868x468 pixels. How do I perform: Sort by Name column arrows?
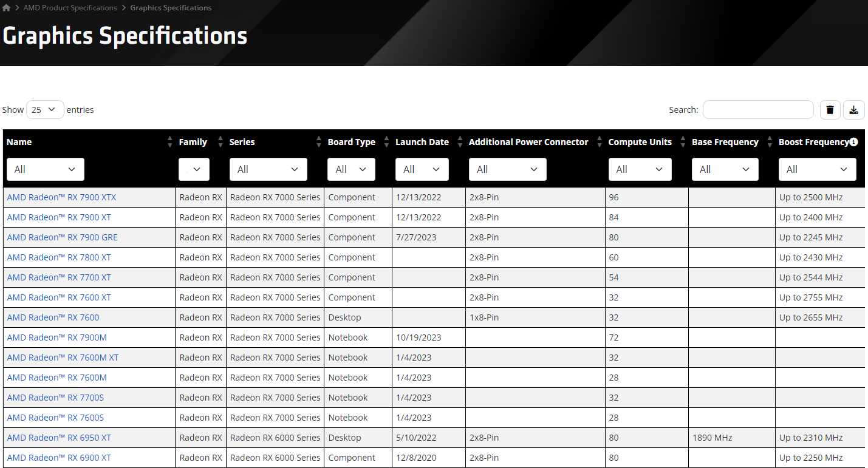(170, 142)
